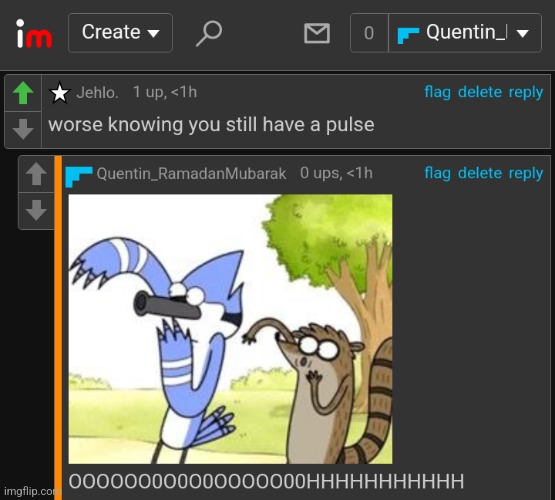Toggle downvote on Jehlo's comment
555x500 pixels.
click(x=23, y=129)
